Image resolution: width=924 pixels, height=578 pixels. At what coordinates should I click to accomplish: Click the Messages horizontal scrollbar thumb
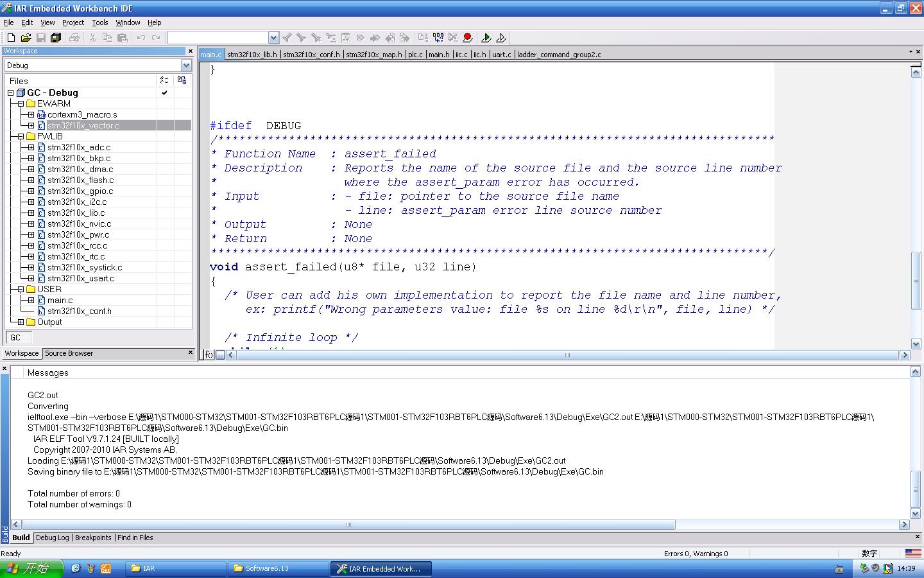pos(348,525)
